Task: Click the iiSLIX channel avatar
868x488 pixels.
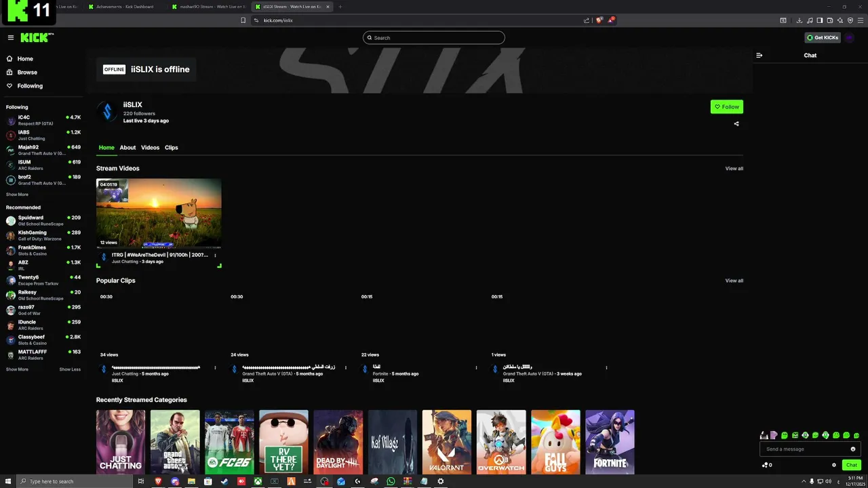Action: pyautogui.click(x=106, y=112)
